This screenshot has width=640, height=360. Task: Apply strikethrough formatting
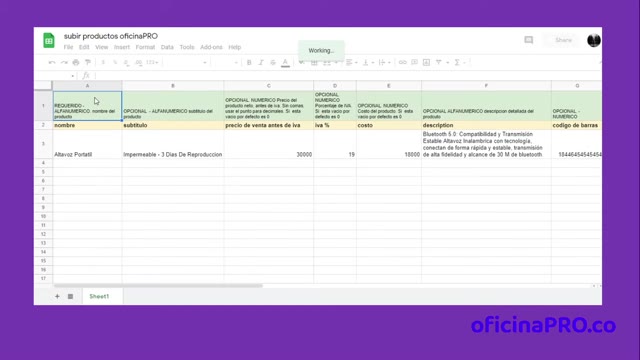coord(273,62)
